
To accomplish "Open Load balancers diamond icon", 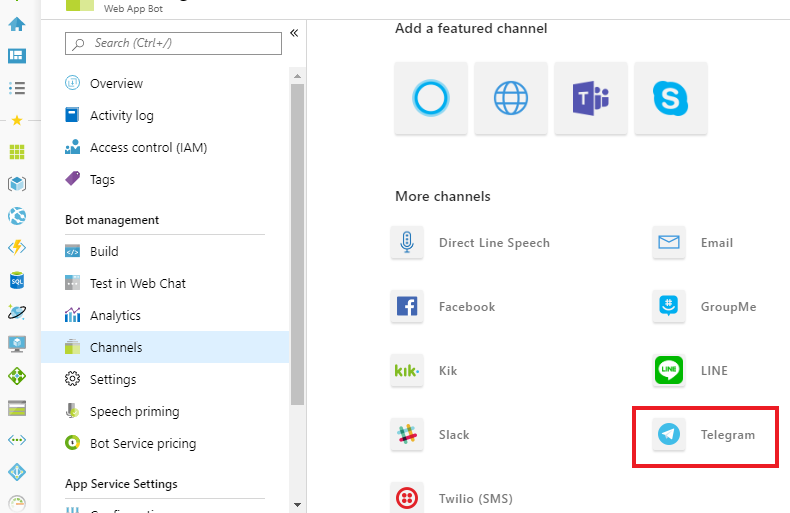I will click(x=17, y=376).
